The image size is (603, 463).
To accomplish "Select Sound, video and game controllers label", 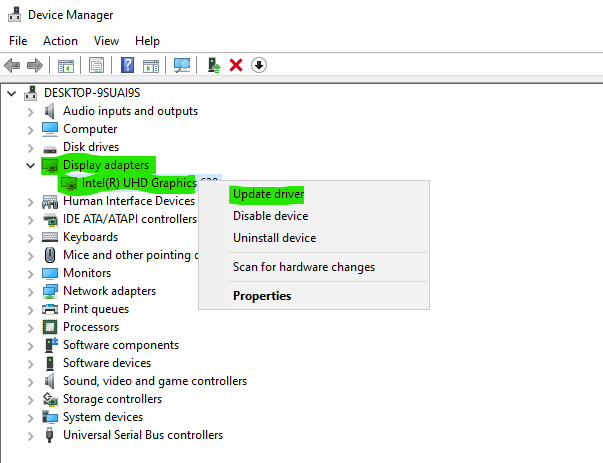I will click(155, 381).
